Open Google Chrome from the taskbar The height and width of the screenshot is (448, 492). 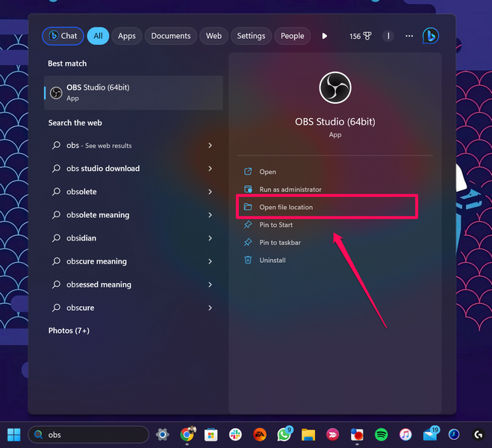pos(187,435)
